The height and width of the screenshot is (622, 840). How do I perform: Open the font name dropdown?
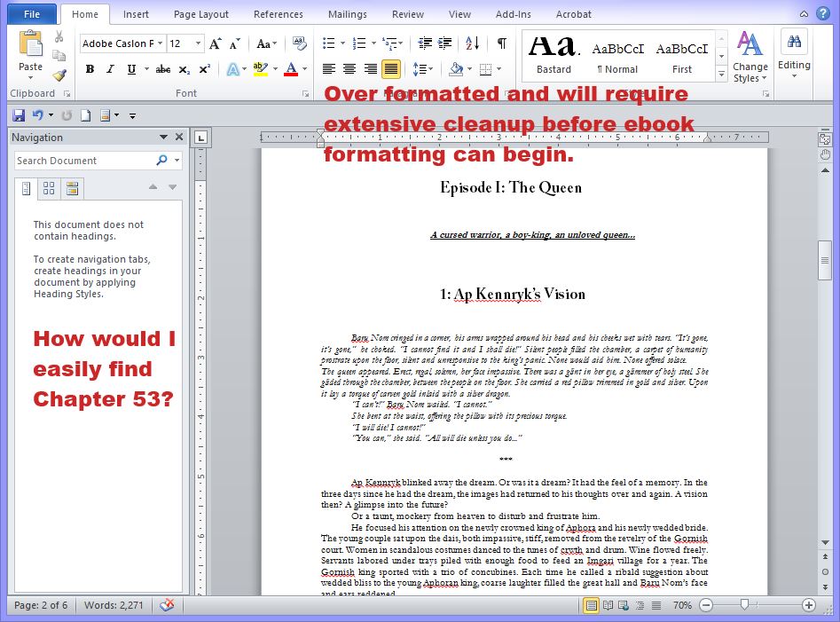[x=160, y=43]
